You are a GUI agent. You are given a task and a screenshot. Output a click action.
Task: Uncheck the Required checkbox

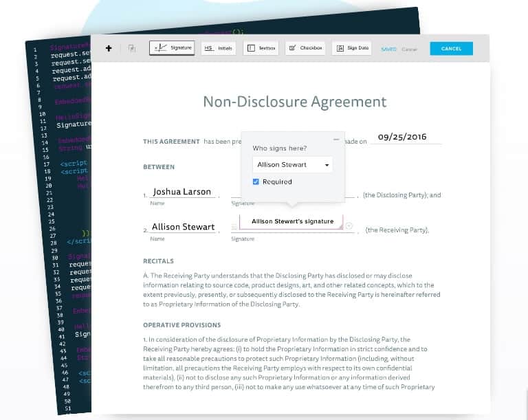(256, 182)
